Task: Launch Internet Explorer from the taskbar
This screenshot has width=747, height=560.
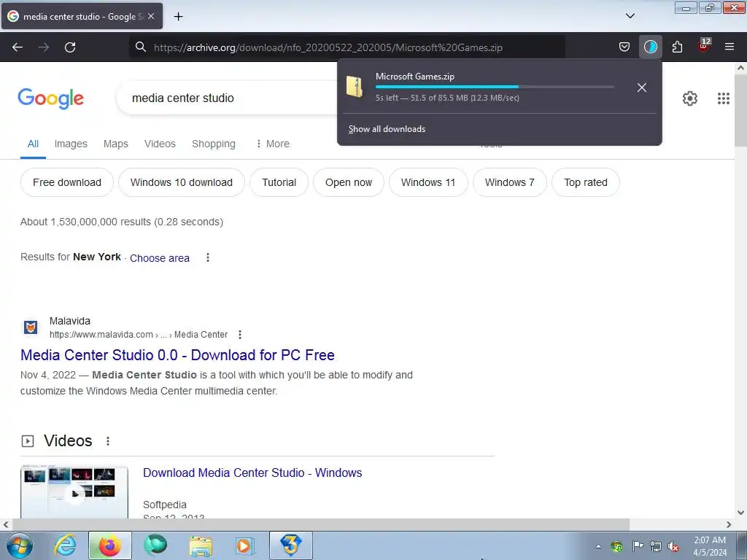Action: tap(65, 545)
